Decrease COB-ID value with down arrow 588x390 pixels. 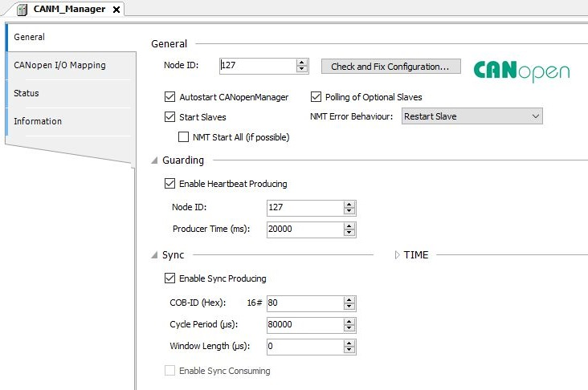pyautogui.click(x=349, y=307)
